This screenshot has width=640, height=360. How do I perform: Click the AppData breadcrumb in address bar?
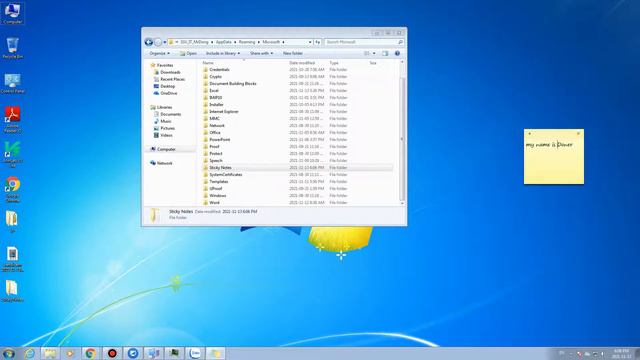click(x=223, y=42)
